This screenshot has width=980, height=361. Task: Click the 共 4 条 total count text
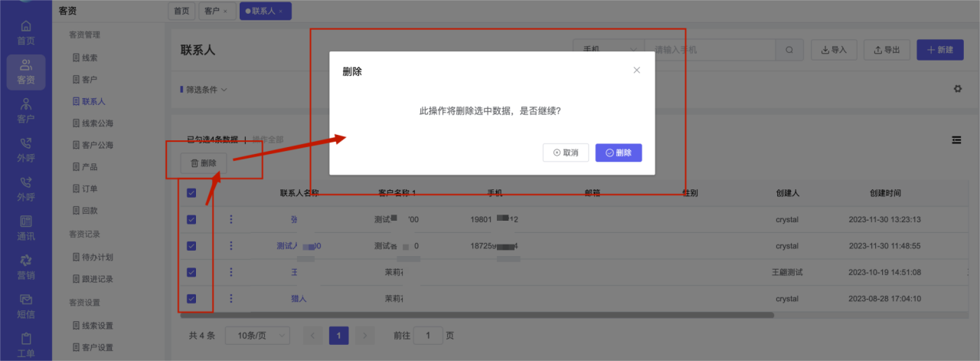click(202, 336)
